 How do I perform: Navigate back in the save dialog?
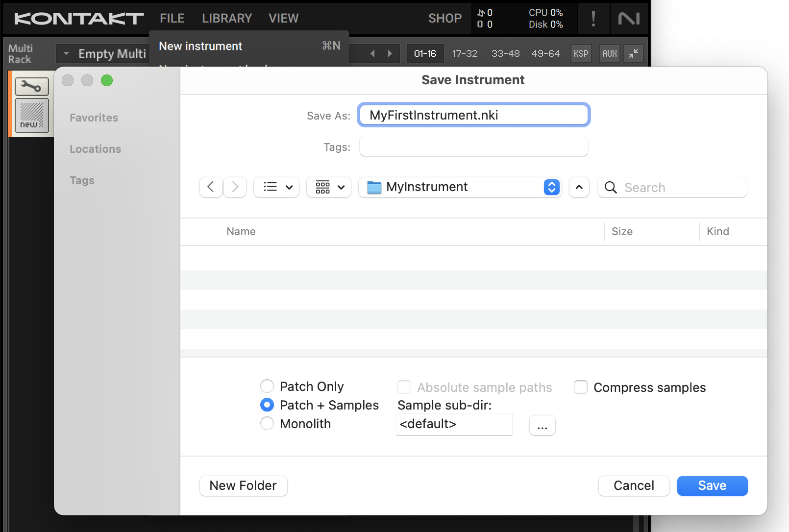[211, 187]
